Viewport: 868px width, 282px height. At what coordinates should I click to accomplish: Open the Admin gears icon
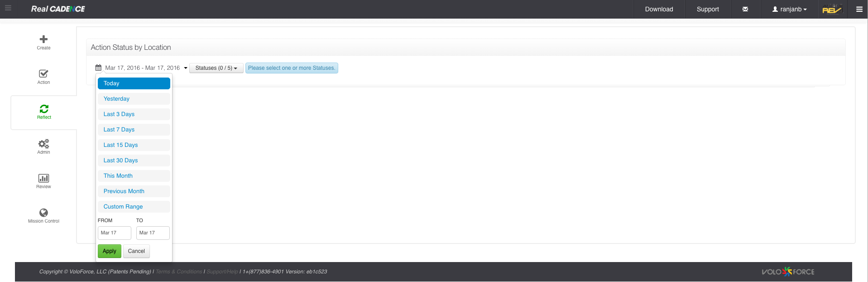coord(43,144)
